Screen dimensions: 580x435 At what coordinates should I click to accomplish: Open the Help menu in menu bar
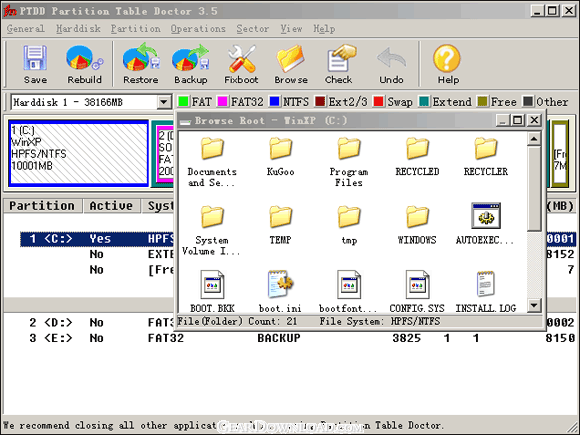324,29
